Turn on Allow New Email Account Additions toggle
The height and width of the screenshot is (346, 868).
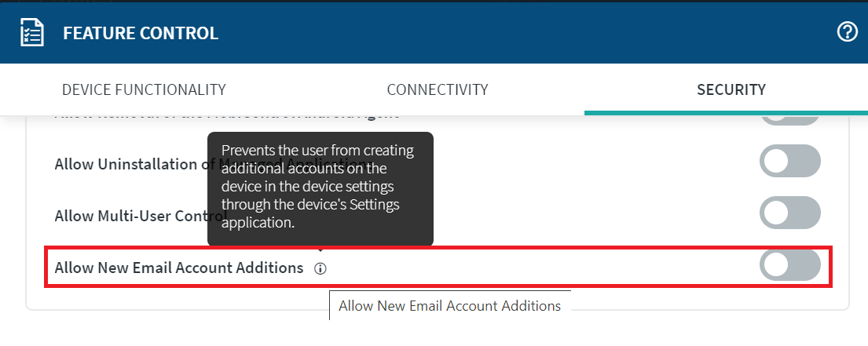pyautogui.click(x=789, y=265)
